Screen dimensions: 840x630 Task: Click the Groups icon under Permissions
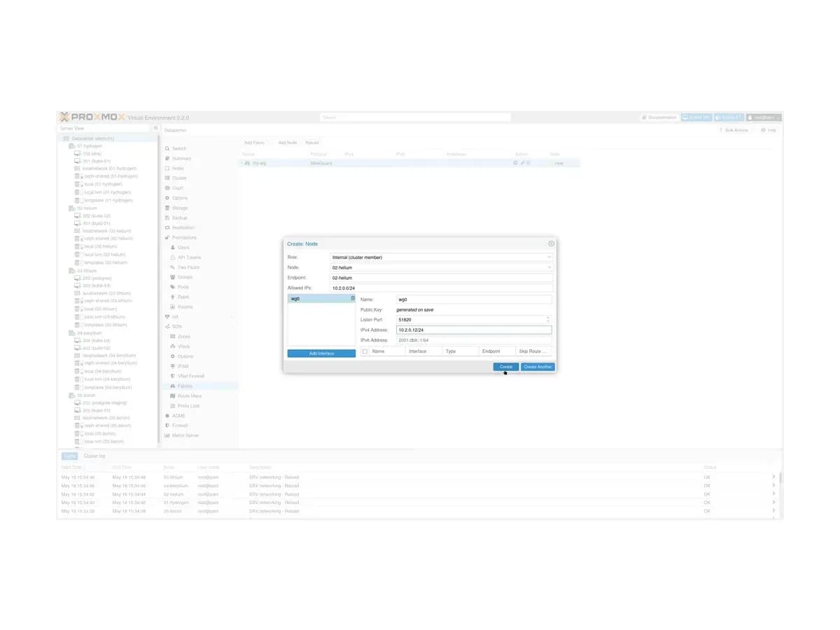pos(172,277)
